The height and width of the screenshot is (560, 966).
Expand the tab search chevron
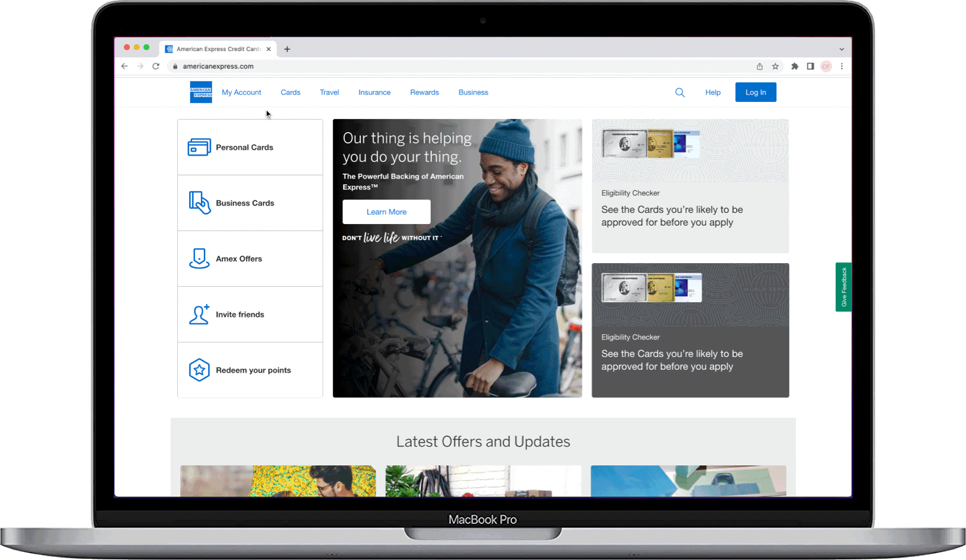[842, 49]
